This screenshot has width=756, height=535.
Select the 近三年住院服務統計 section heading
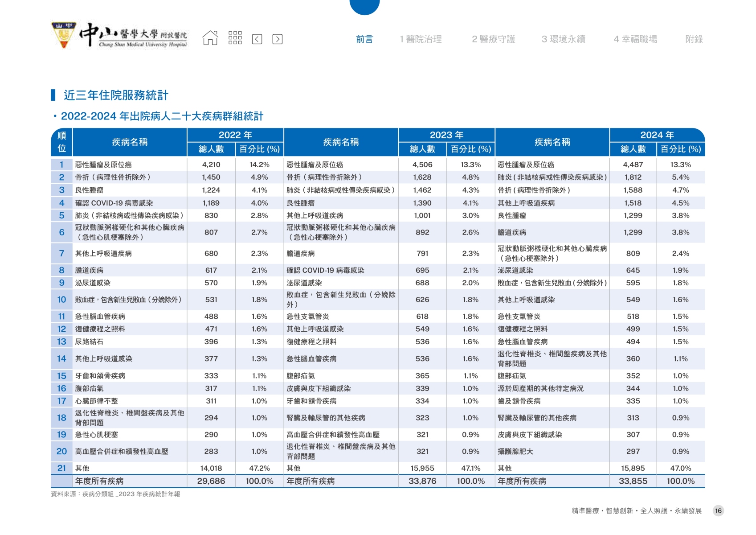(x=116, y=95)
